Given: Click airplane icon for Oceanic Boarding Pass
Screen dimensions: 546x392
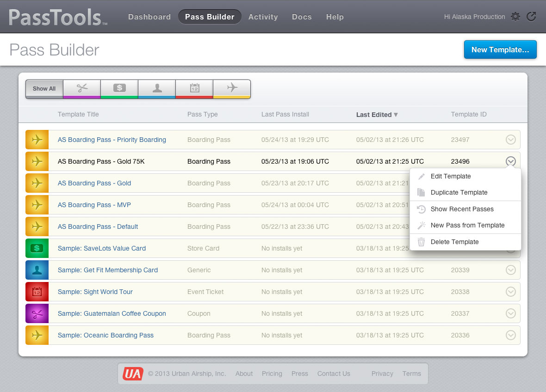Looking at the screenshot, I should [x=37, y=335].
